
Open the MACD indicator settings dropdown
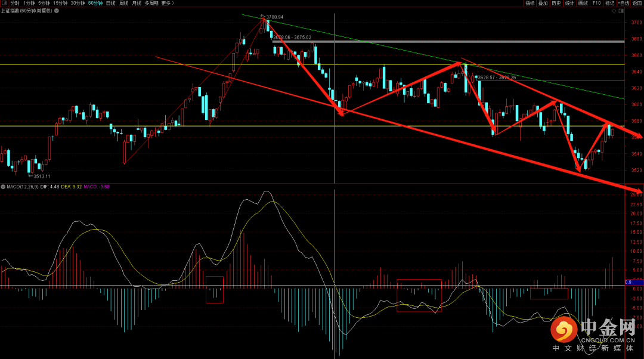[x=3, y=187]
